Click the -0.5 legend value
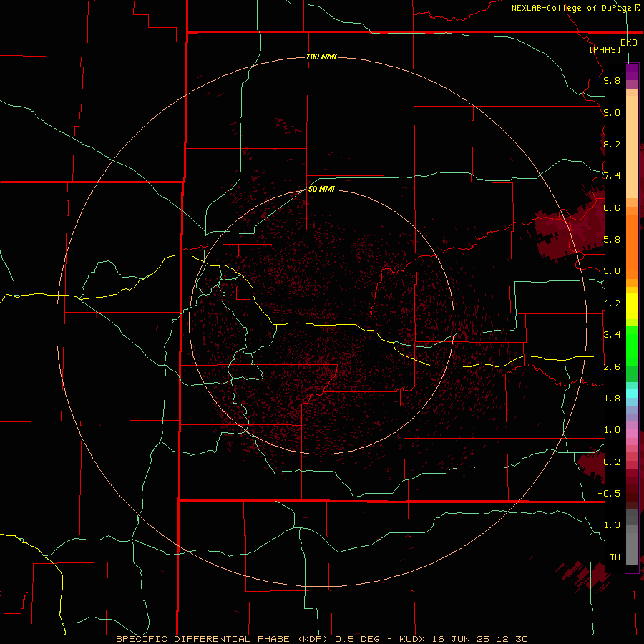The image size is (644, 644). click(609, 493)
